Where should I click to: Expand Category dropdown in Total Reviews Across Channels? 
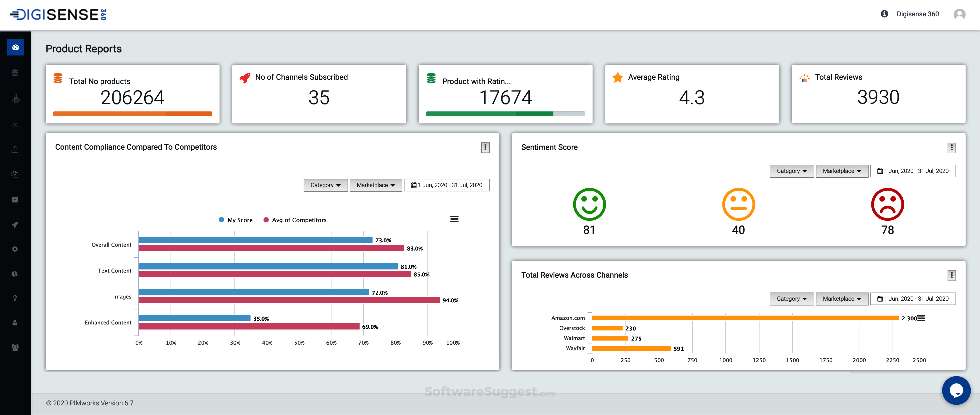[x=792, y=299]
